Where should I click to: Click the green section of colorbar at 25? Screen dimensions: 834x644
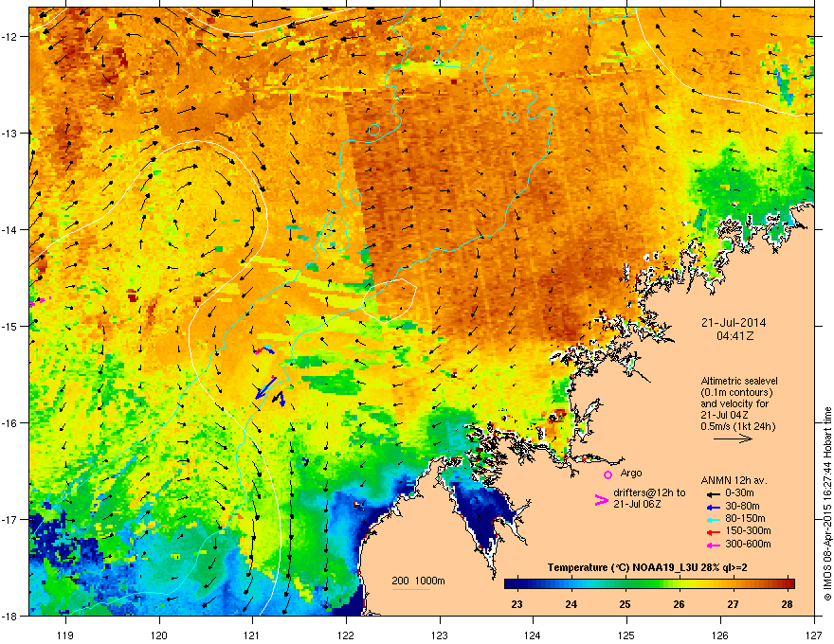tap(625, 583)
